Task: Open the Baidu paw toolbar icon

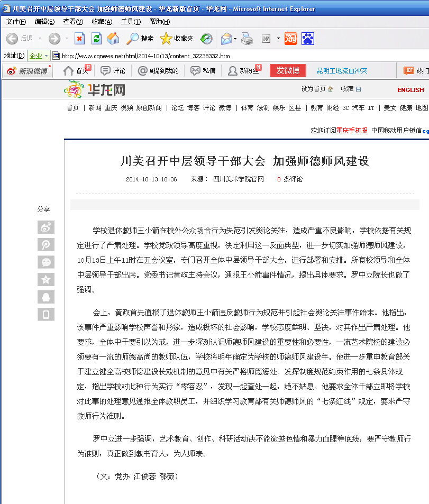Action: click(x=308, y=39)
